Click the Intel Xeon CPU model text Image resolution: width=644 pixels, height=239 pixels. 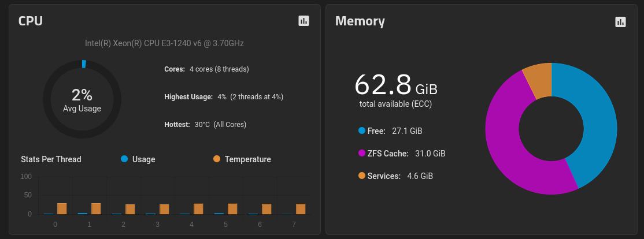164,43
